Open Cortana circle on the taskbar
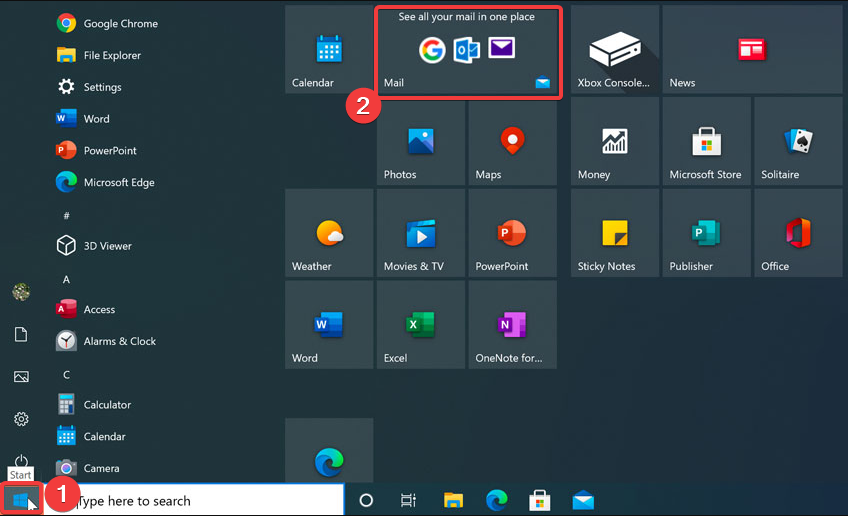Viewport: 848px width, 516px height. tap(366, 500)
